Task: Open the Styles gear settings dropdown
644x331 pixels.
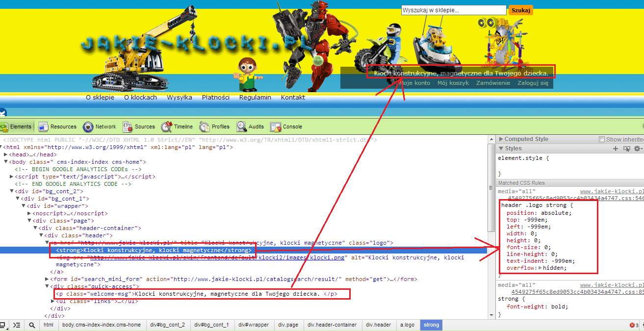Action: point(638,149)
